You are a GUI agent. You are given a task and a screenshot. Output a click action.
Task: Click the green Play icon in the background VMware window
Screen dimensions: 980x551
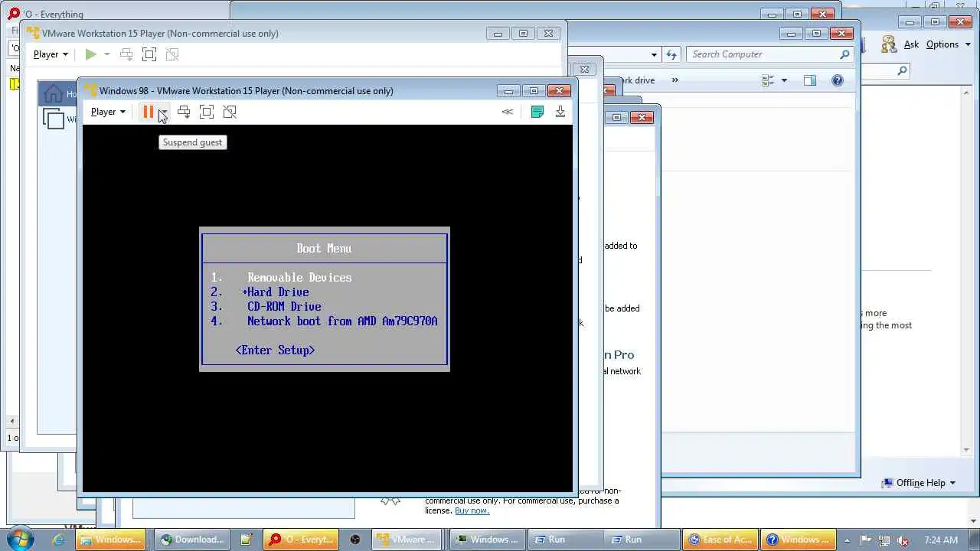coord(90,54)
